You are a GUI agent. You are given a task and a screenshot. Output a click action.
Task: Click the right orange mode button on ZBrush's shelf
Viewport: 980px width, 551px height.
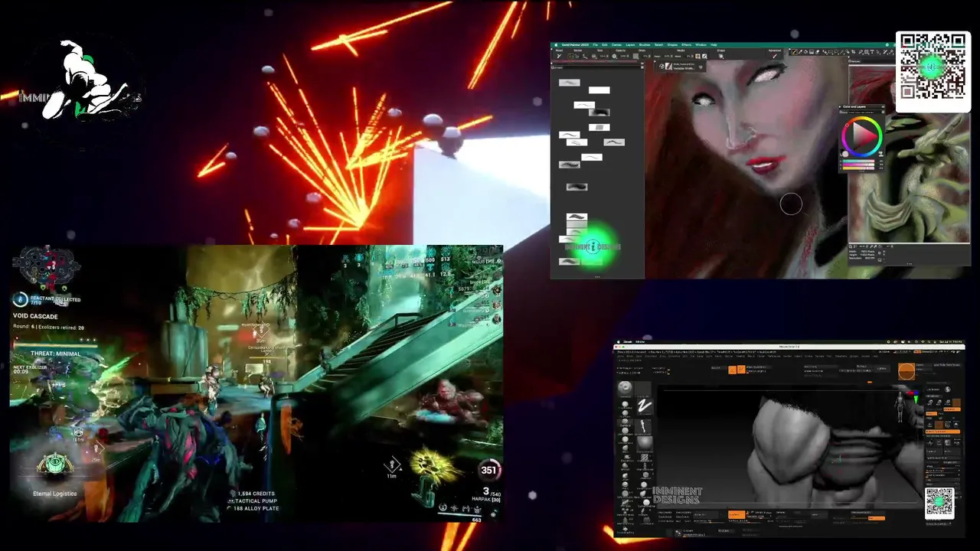tap(740, 370)
